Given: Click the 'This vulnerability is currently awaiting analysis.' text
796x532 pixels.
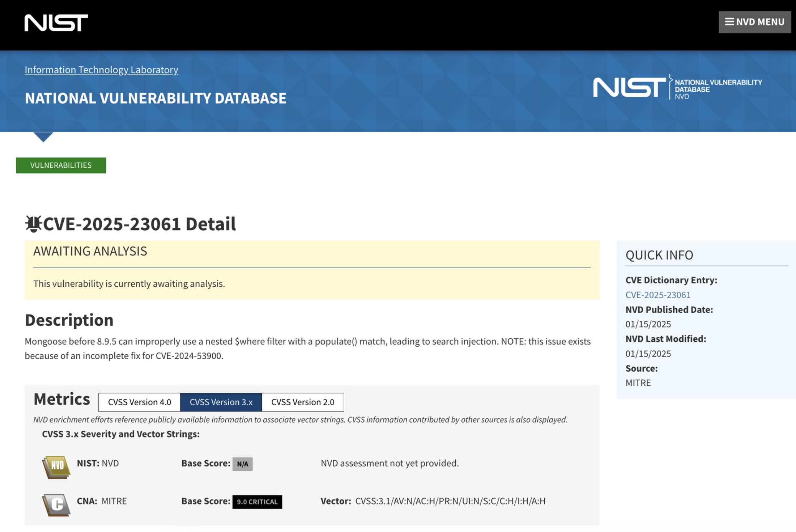Looking at the screenshot, I should (129, 284).
